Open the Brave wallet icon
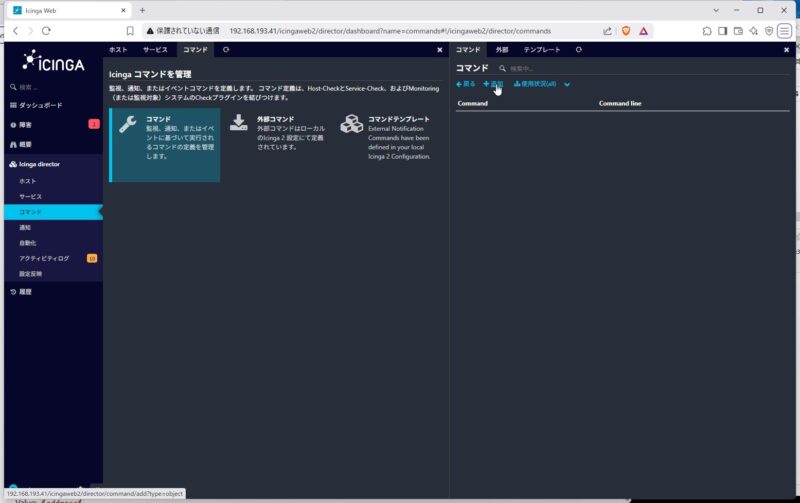The height and width of the screenshot is (503, 800). click(738, 31)
